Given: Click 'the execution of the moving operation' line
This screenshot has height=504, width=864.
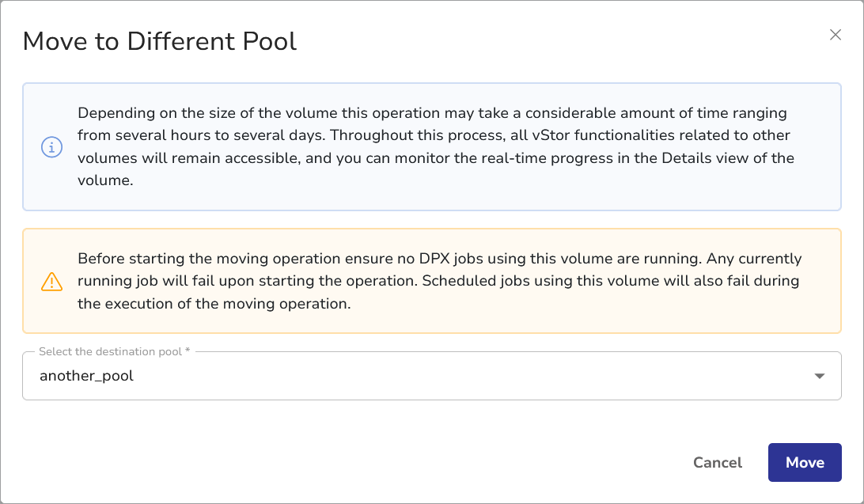Looking at the screenshot, I should point(214,303).
